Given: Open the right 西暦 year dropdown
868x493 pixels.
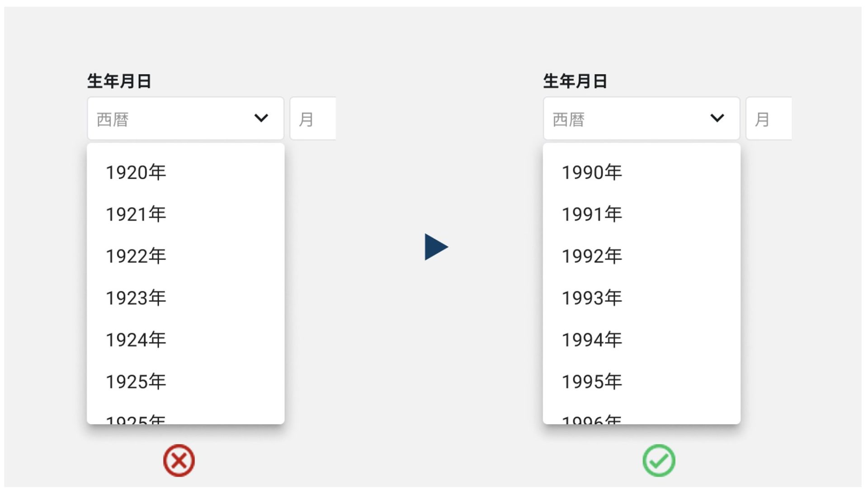Looking at the screenshot, I should point(641,119).
